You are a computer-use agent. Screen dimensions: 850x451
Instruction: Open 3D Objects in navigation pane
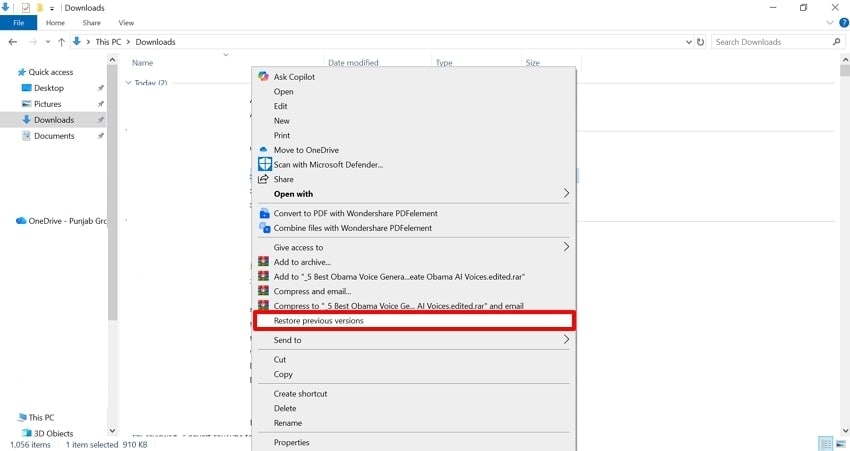tap(48, 434)
